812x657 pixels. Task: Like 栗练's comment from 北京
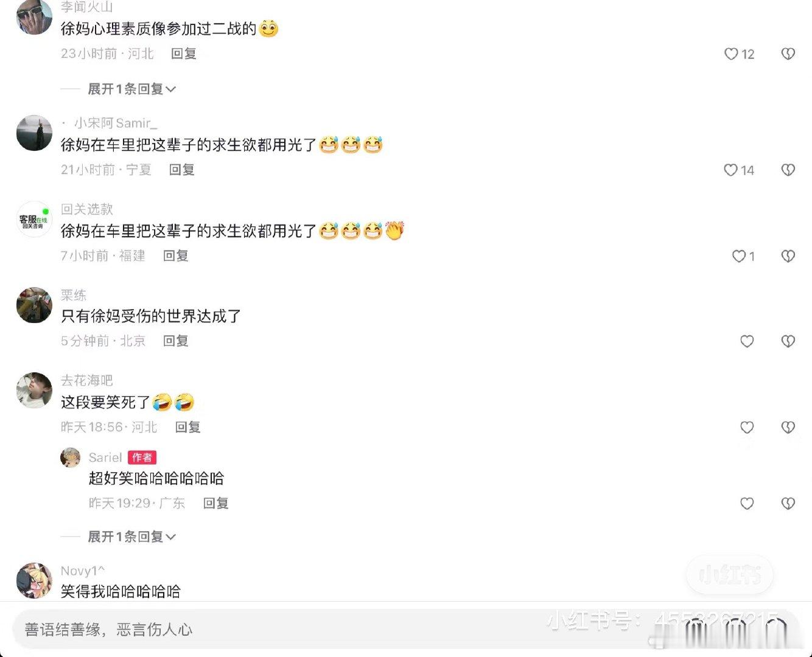(747, 341)
